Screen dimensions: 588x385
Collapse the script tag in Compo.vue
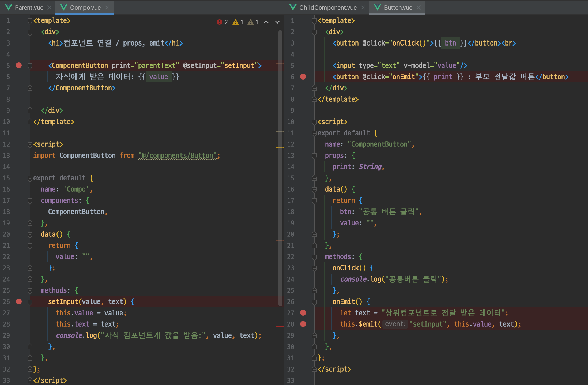tap(30, 144)
